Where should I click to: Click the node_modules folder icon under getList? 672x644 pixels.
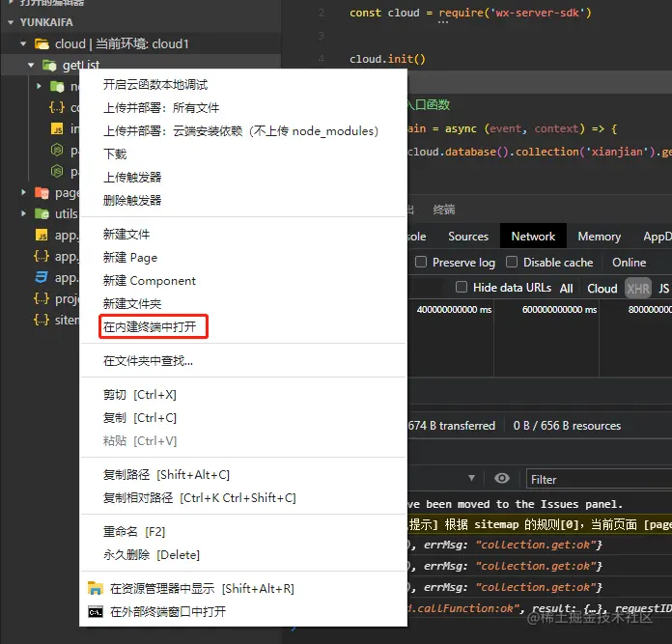[57, 87]
